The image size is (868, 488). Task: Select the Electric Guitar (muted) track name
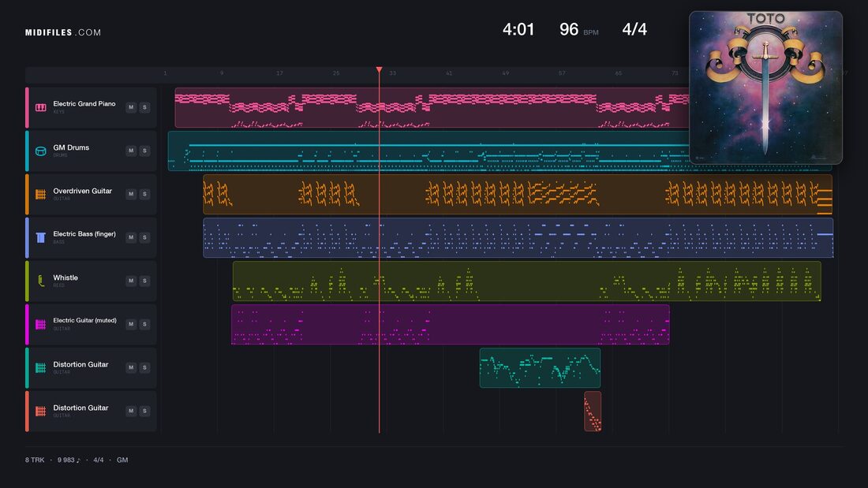[84, 320]
